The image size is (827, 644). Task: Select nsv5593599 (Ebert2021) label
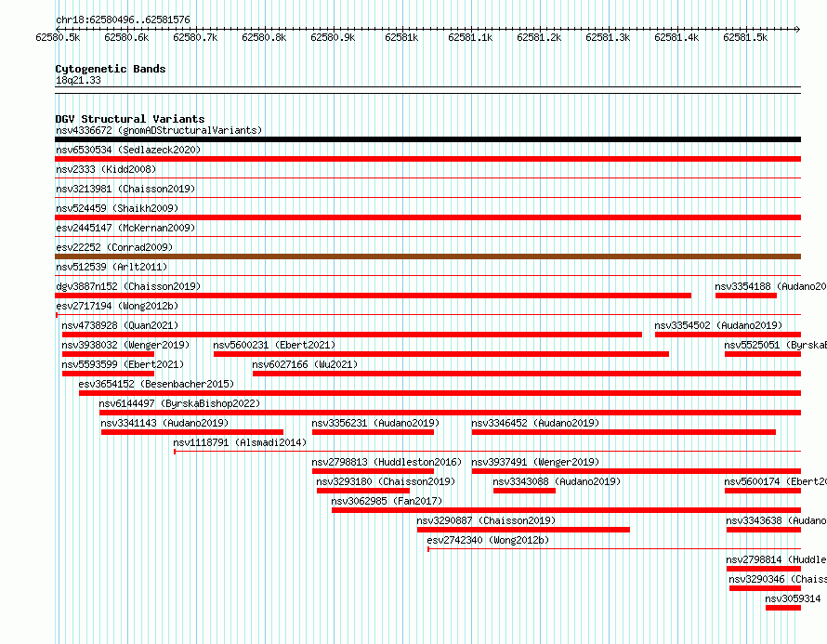point(123,364)
